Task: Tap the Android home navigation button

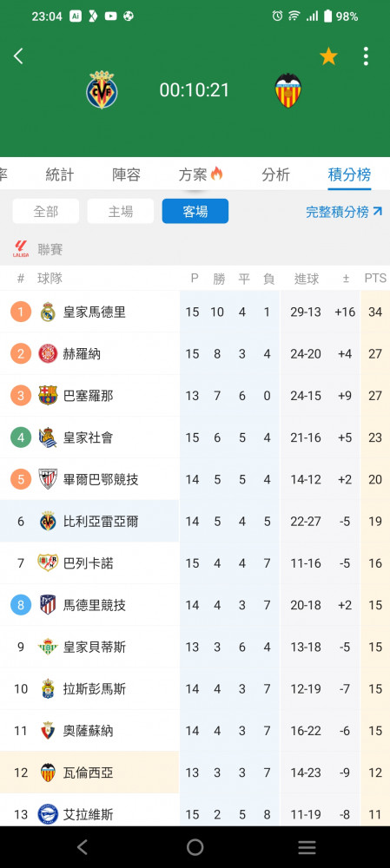Action: pyautogui.click(x=195, y=847)
